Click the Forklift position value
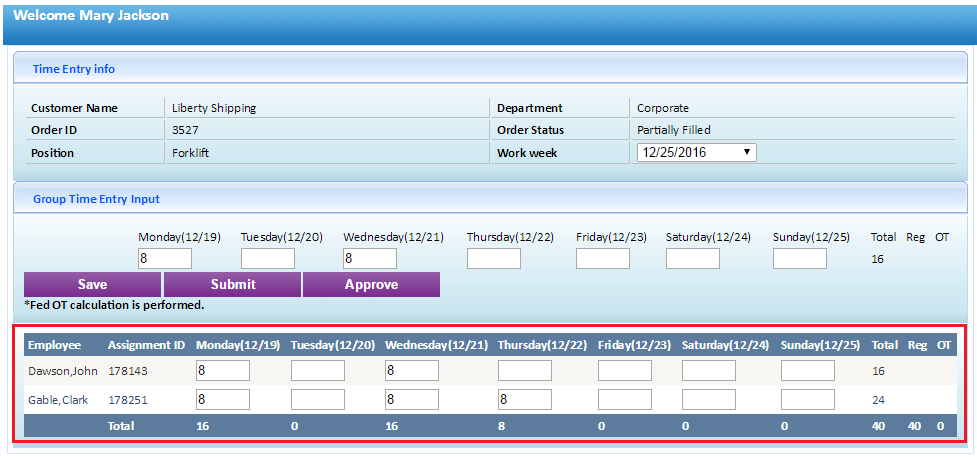This screenshot has height=457, width=977. 190,153
